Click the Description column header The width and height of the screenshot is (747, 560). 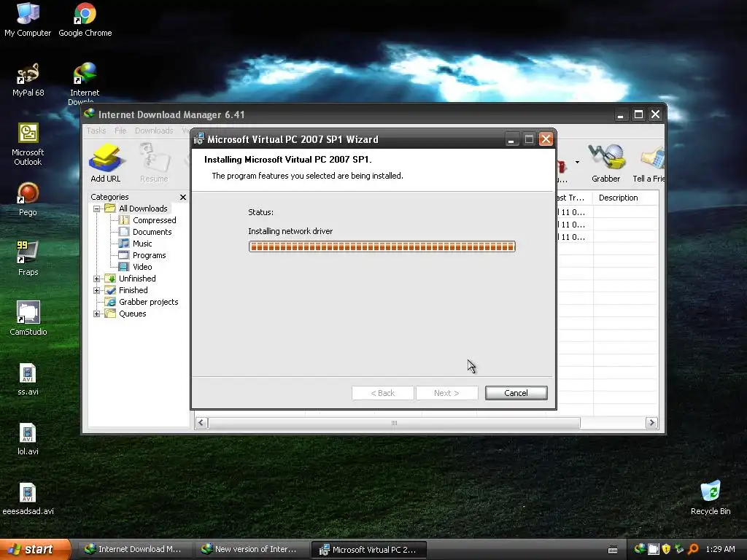pos(625,198)
